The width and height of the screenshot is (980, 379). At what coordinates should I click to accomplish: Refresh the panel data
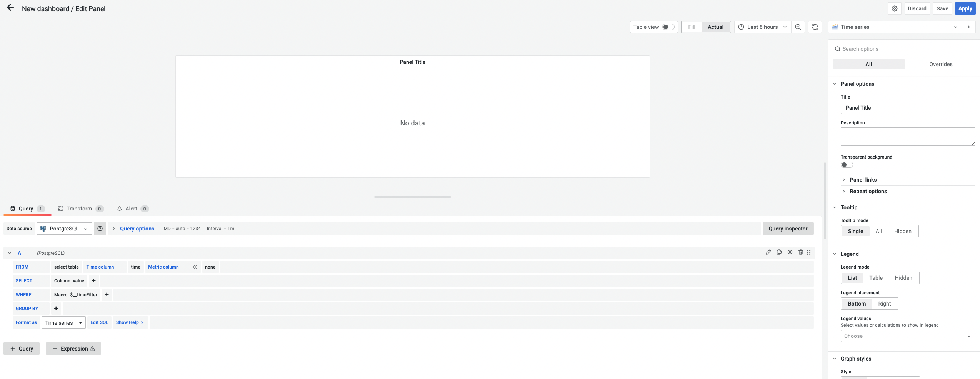pos(815,27)
